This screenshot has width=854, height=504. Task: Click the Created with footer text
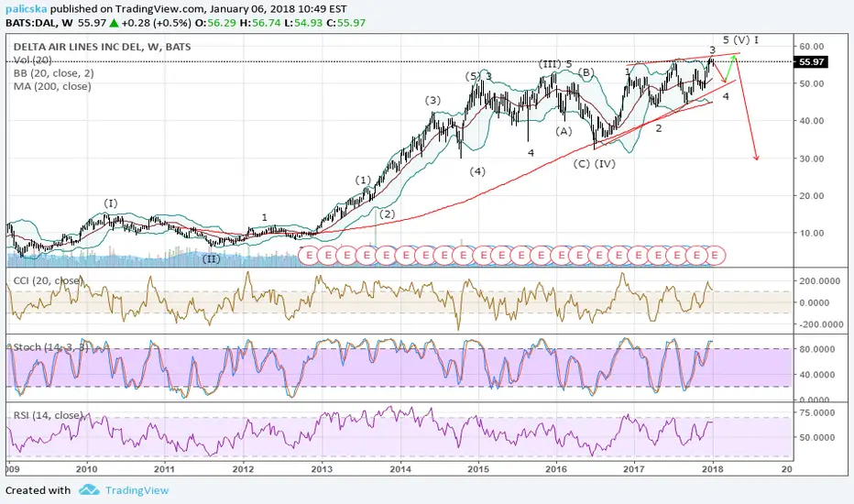click(38, 490)
